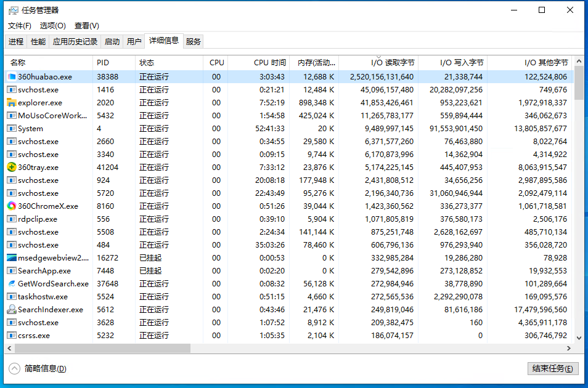Image resolution: width=588 pixels, height=388 pixels.
Task: Switch to the 服务 tab
Action: (193, 42)
